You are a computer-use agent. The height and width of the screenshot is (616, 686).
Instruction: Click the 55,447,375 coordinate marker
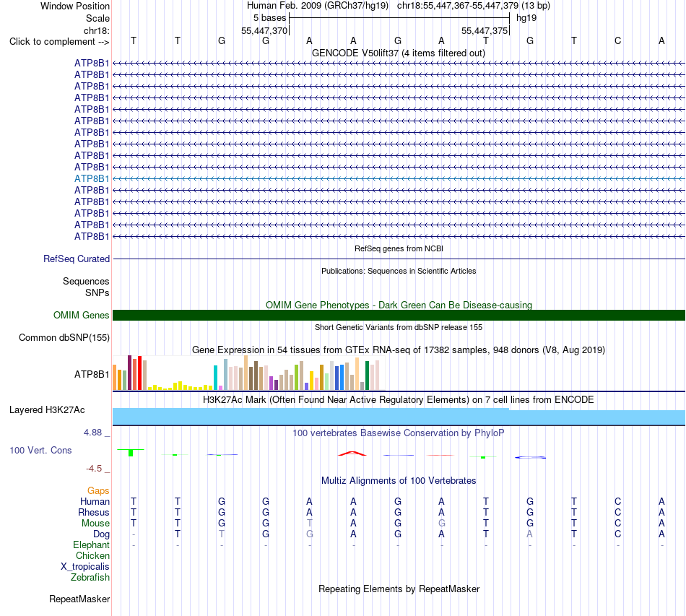click(x=485, y=30)
